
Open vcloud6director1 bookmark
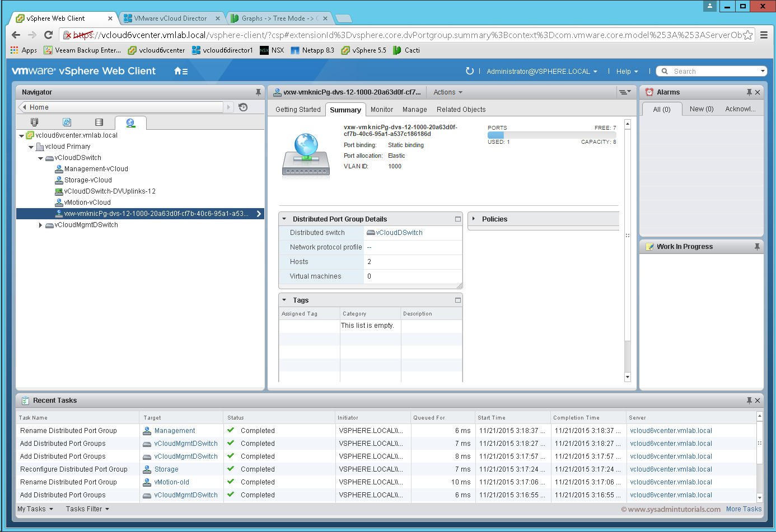point(222,50)
